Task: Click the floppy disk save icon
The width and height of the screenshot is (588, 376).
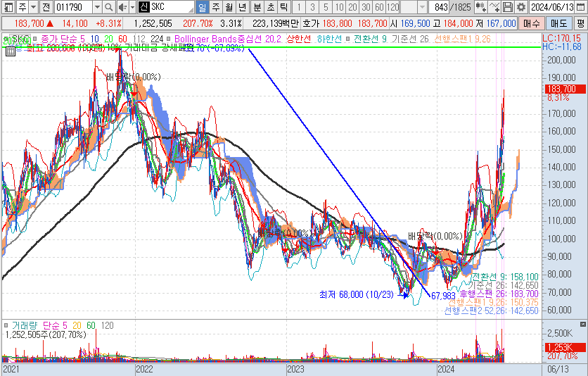Action: coord(507,7)
